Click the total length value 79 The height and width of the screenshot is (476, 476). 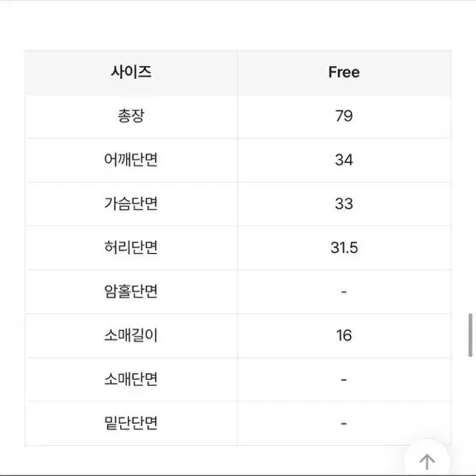(344, 116)
